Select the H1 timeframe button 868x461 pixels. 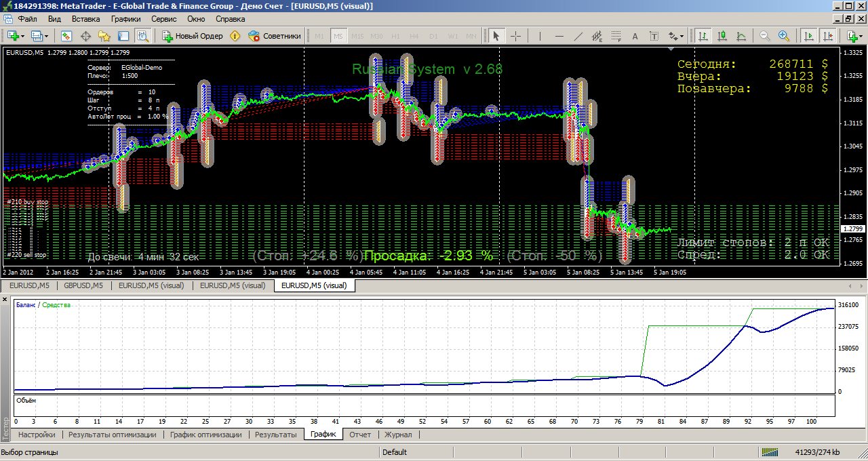click(x=395, y=36)
